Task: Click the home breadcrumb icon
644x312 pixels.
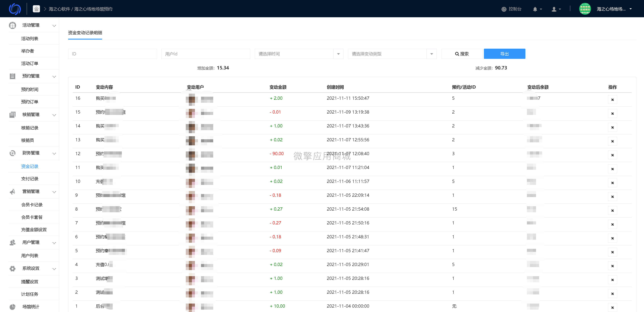Action: tap(36, 8)
